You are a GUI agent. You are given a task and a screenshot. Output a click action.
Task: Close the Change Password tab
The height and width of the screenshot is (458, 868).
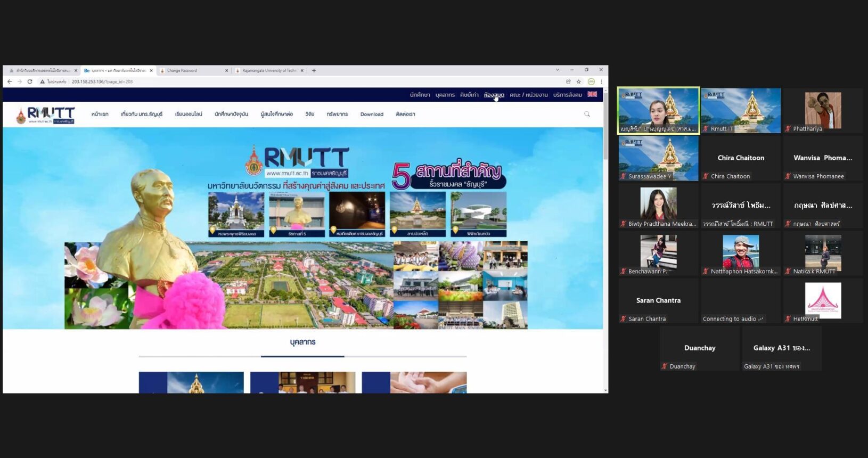pos(226,70)
